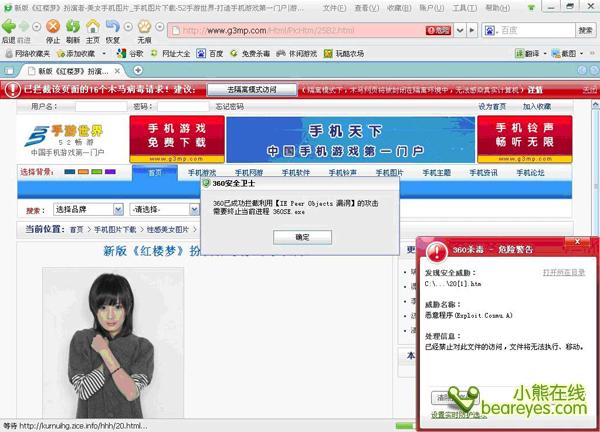The width and height of the screenshot is (600, 432).
Task: Click the 用户名 input field
Action: pos(101,106)
